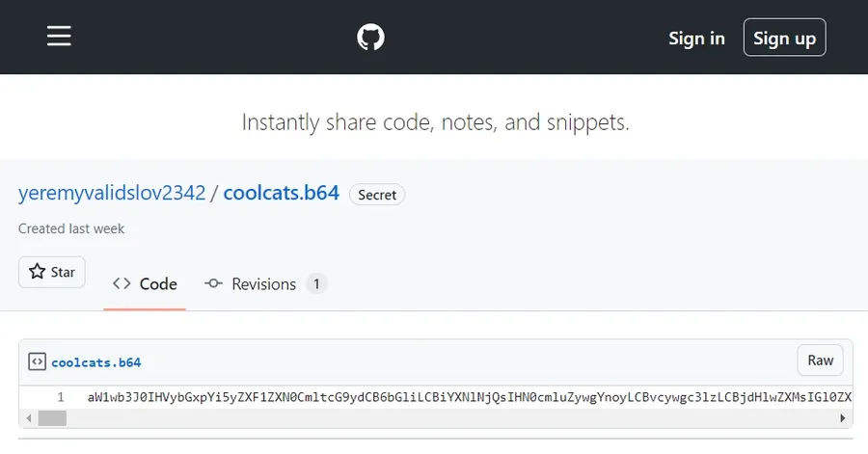Open yeremyvalidslov2342 user profile link
Image resolution: width=868 pixels, height=454 pixels.
[112, 193]
